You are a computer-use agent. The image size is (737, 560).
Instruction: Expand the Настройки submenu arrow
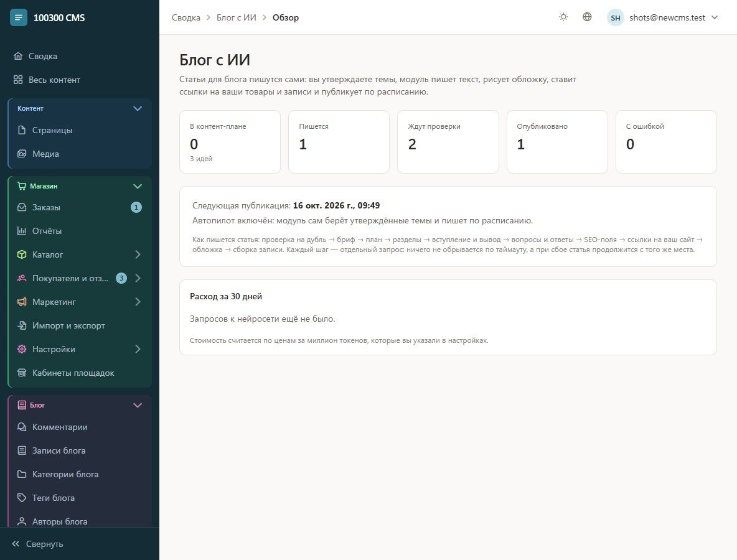138,349
